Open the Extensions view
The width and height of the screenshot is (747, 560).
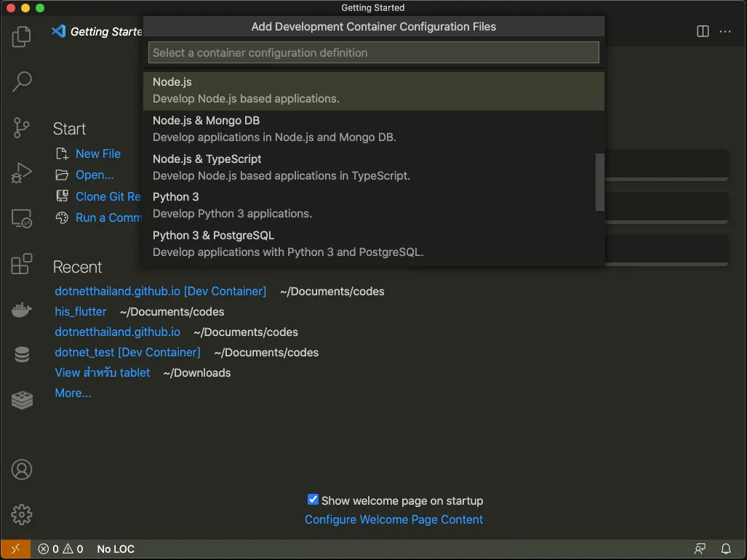21,264
